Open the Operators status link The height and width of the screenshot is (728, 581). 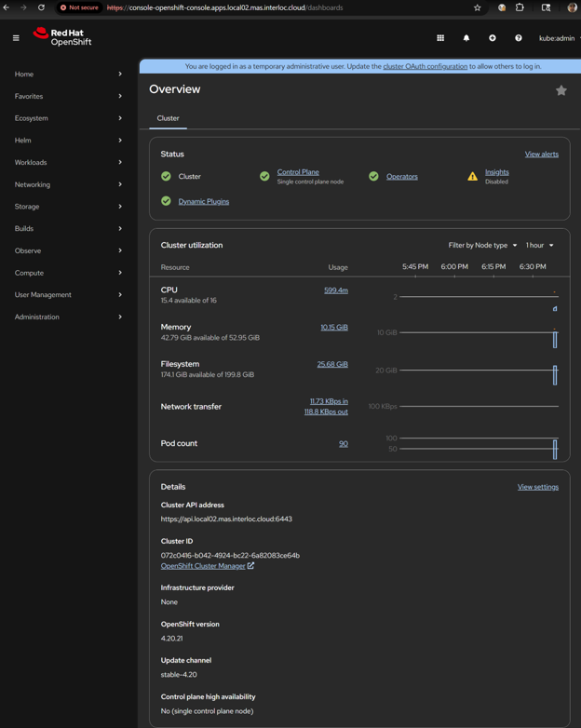coord(401,177)
